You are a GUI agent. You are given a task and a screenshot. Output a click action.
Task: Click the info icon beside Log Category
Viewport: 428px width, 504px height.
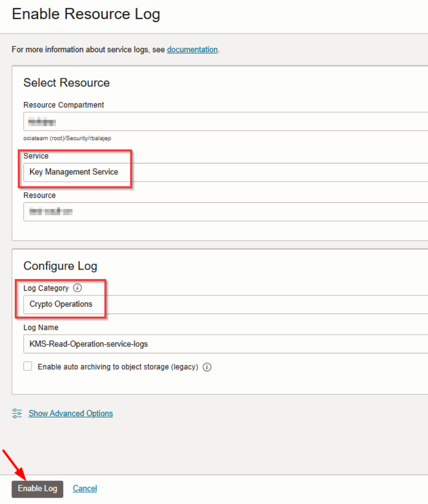click(x=77, y=288)
